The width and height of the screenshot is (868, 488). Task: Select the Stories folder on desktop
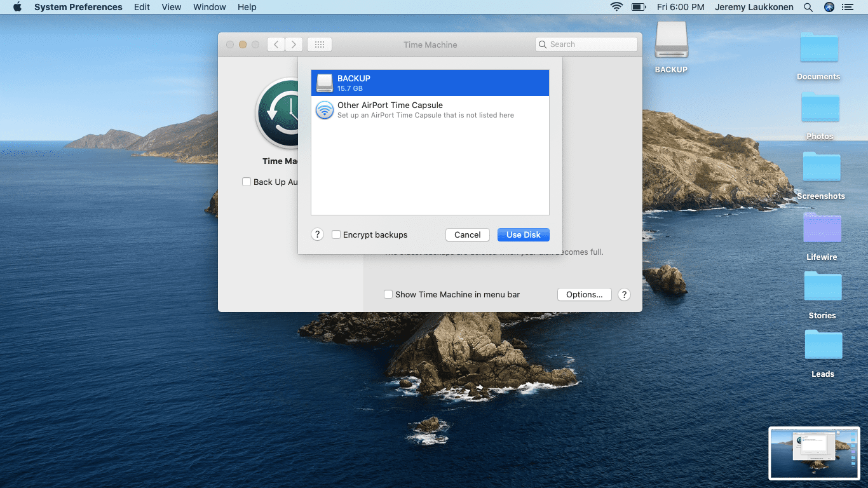pyautogui.click(x=822, y=294)
